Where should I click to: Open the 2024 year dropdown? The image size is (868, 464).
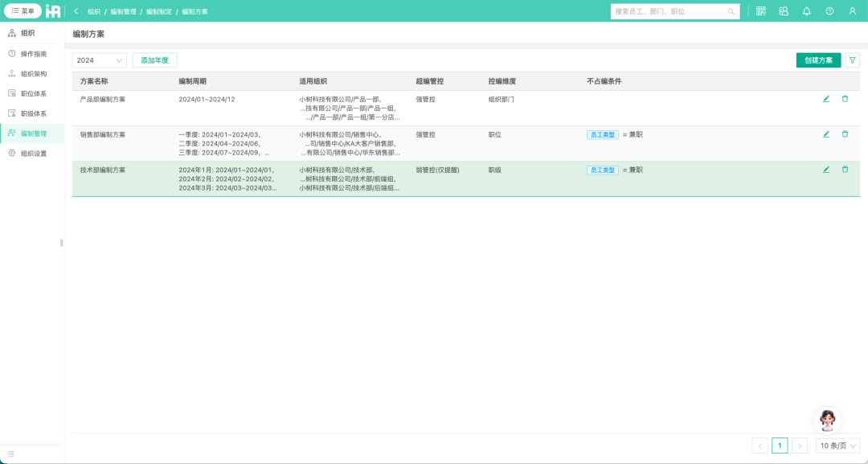[98, 60]
